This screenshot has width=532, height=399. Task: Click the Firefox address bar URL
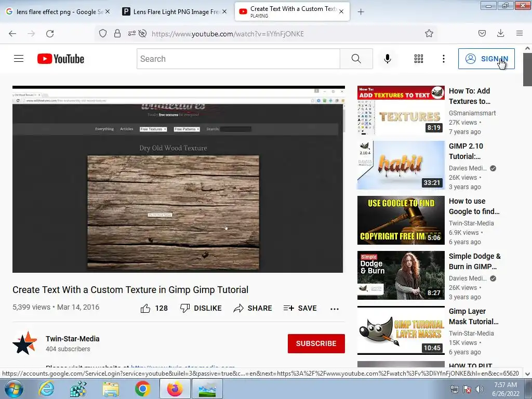click(x=228, y=34)
